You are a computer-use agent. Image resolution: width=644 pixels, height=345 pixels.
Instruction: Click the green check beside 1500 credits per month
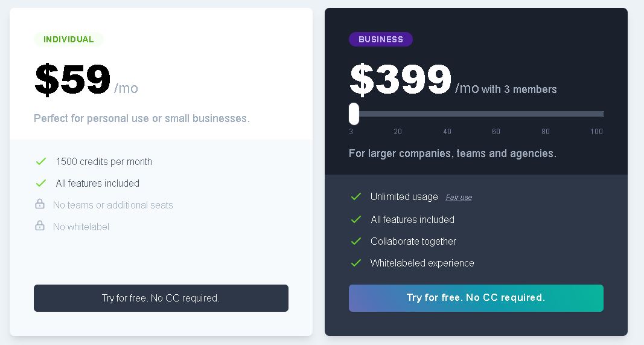[40, 161]
